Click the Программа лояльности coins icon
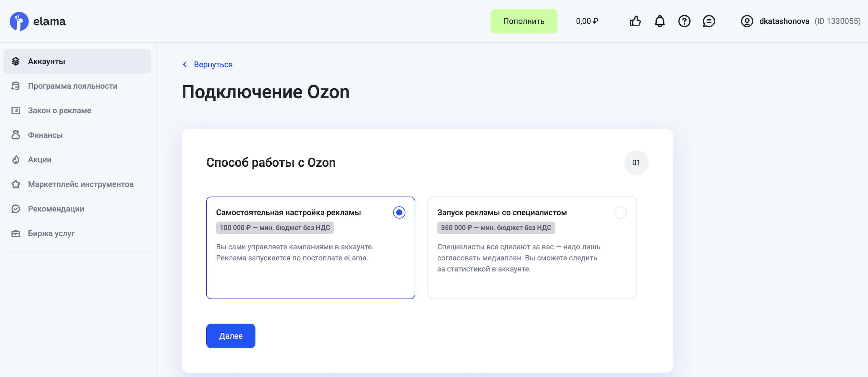 coord(16,86)
